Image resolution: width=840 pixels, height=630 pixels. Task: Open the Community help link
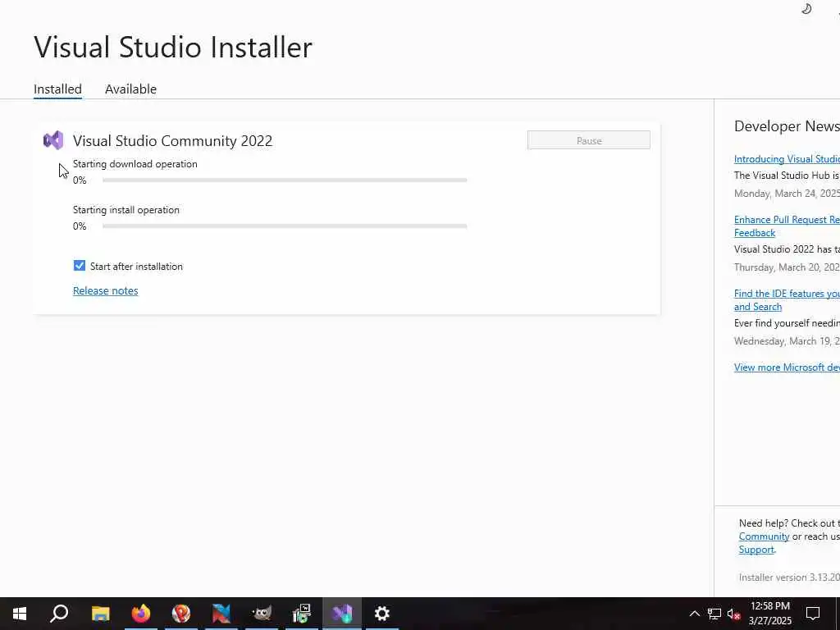coord(764,536)
